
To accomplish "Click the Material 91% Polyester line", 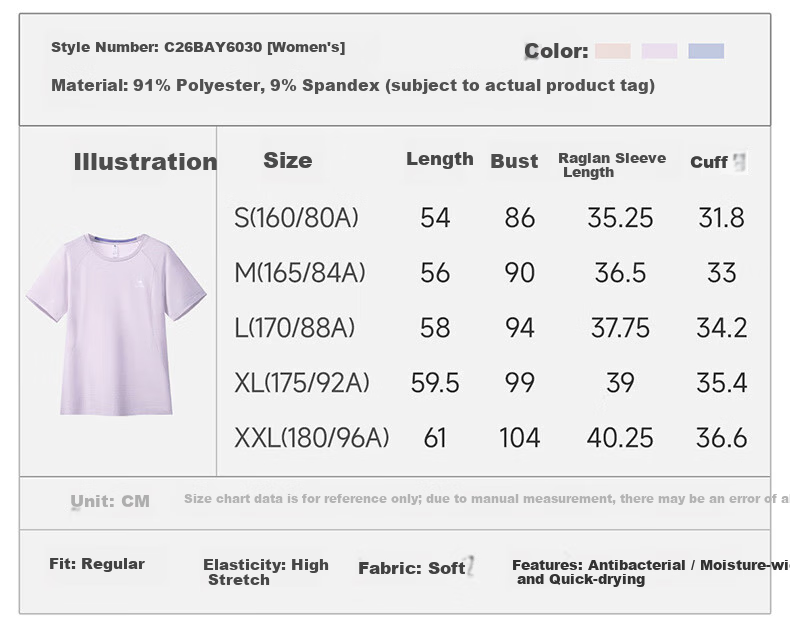I will tap(353, 85).
